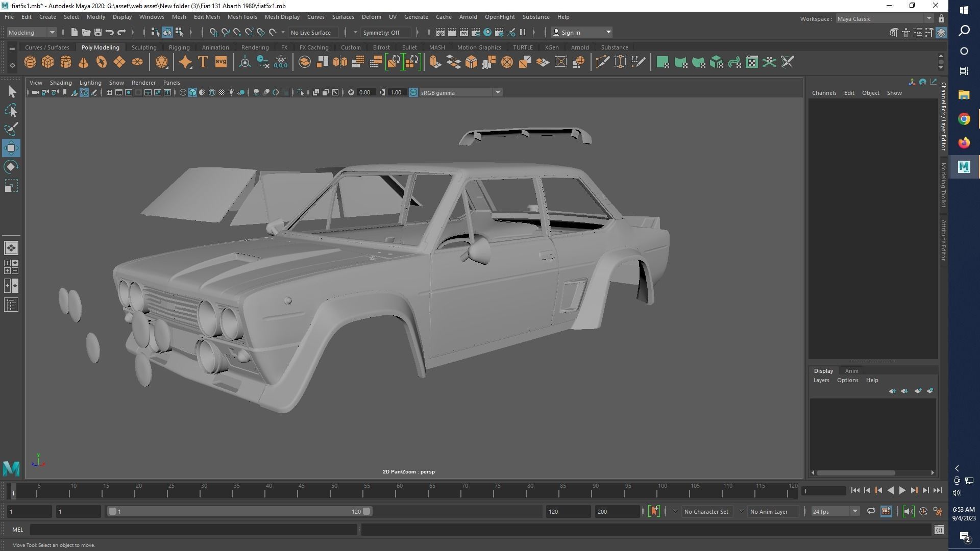Screen dimensions: 980x551
Task: Switch to the Anim layer tab
Action: click(x=851, y=371)
